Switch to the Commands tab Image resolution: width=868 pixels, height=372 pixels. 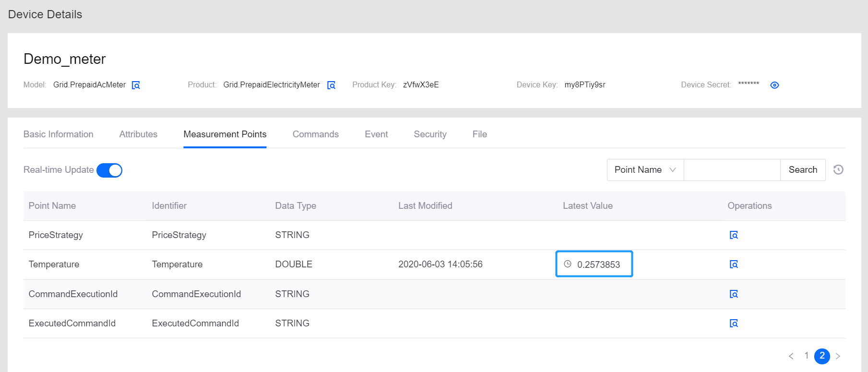coord(315,134)
